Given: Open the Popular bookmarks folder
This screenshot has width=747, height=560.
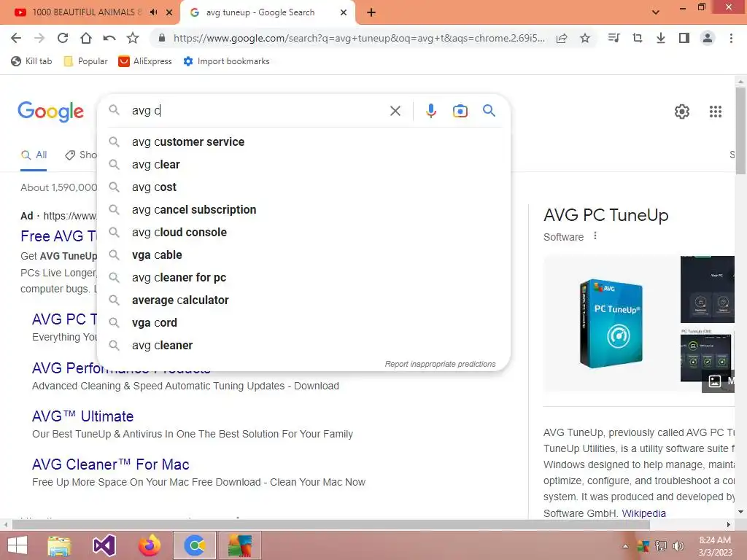Looking at the screenshot, I should (x=86, y=61).
